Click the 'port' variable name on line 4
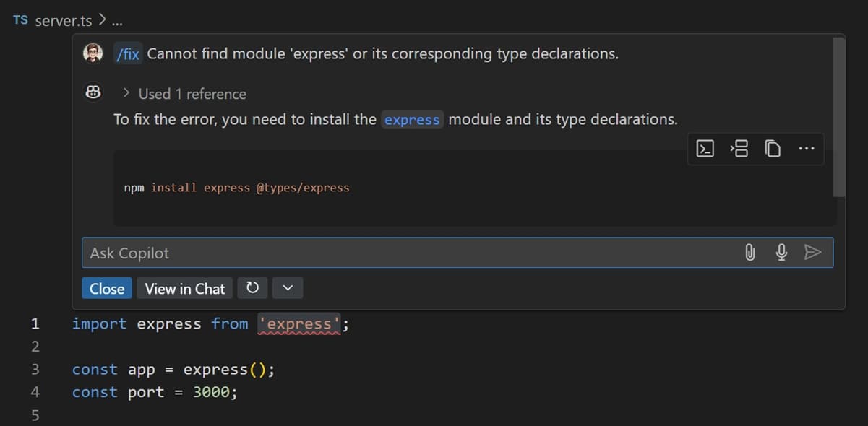Viewport: 868px width, 426px height. tap(146, 392)
